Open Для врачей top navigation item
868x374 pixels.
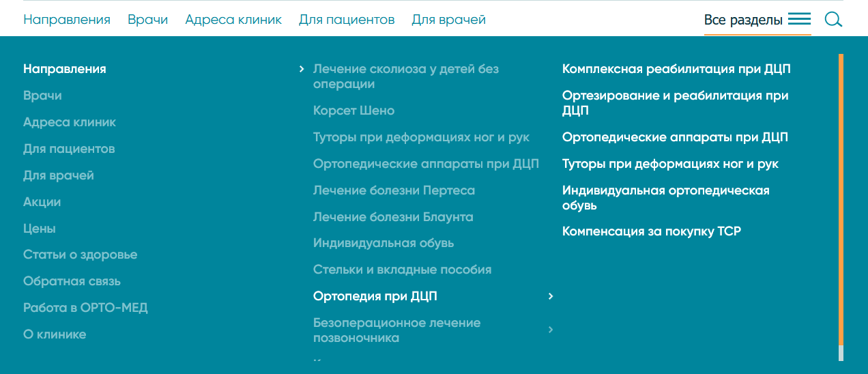tap(448, 20)
